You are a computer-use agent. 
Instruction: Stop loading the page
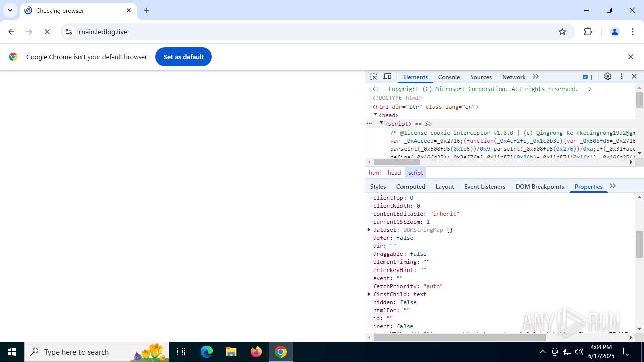coord(47,32)
